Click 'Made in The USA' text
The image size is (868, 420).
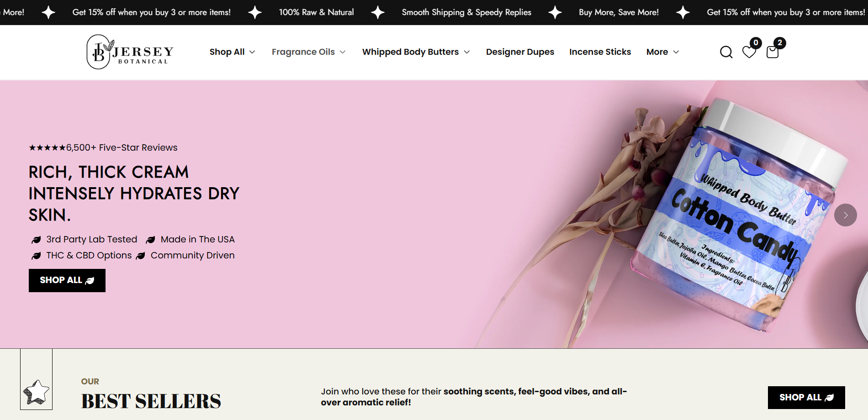[197, 240]
